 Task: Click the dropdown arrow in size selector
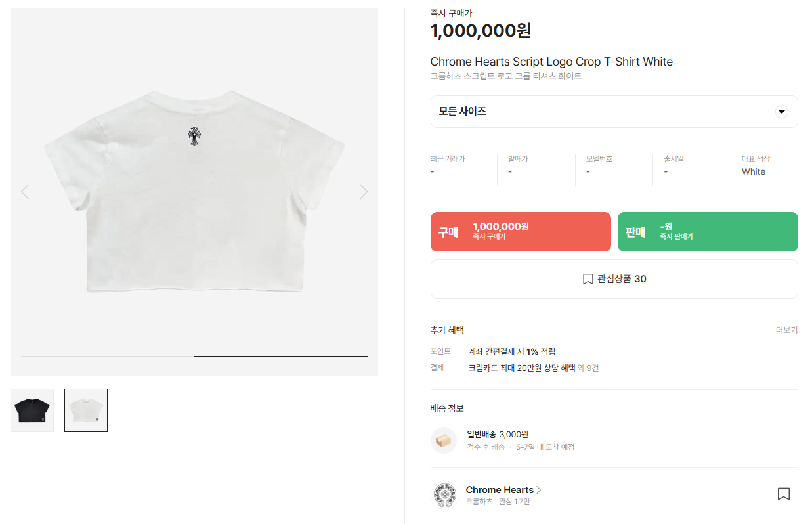point(781,112)
